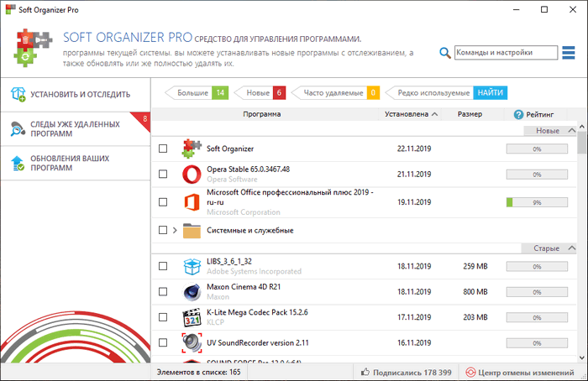Image resolution: width=588 pixels, height=381 pixels.
Task: Click the Microsoft Office icon
Action: coord(192,202)
